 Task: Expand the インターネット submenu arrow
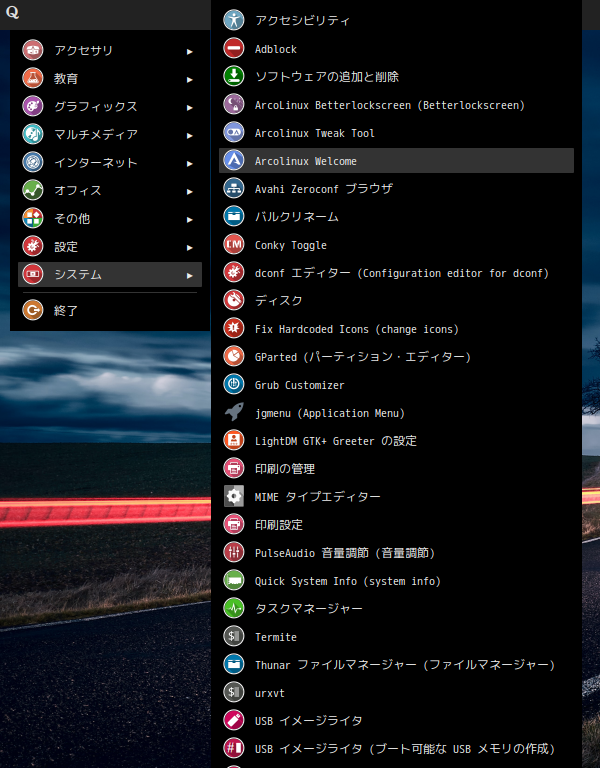coord(190,164)
